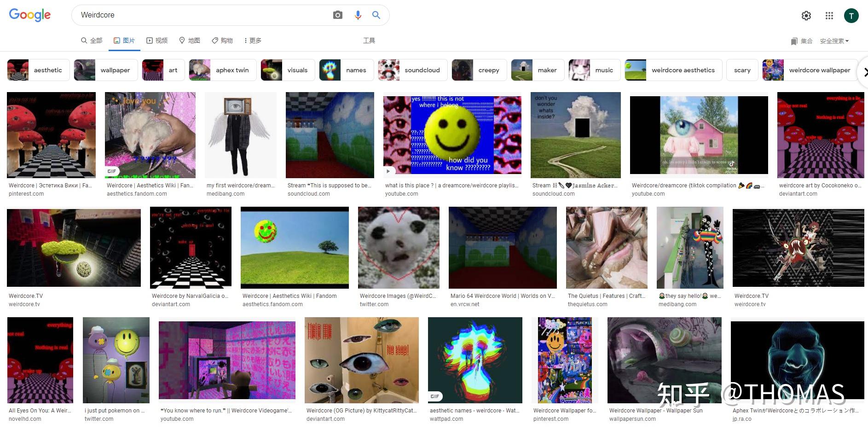Click 'aesthetic names - weirdcore' wattpad link

[475, 411]
